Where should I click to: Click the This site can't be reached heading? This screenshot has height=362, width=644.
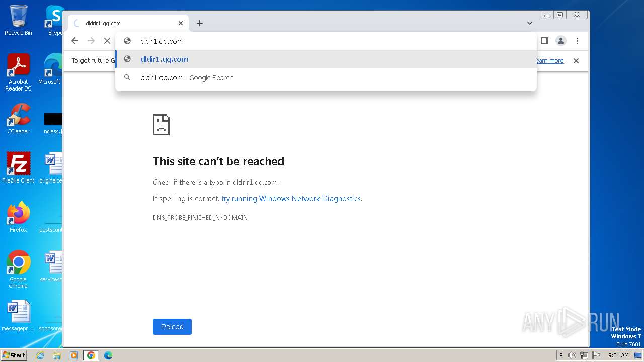218,161
